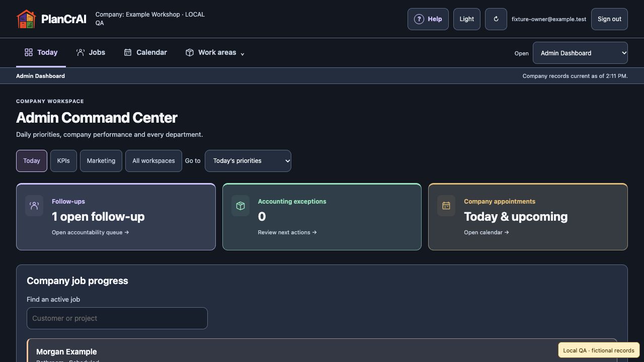This screenshot has width=644, height=362.
Task: Switch to Light theme
Action: tap(467, 19)
